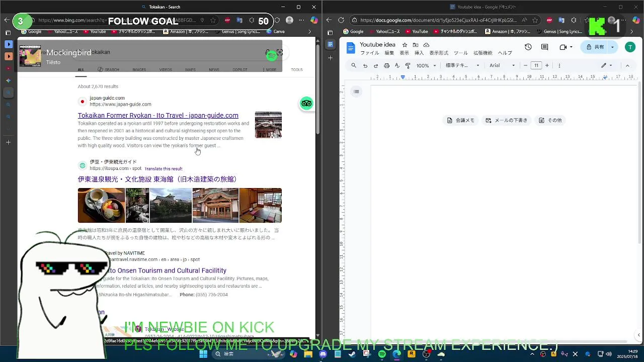The height and width of the screenshot is (362, 644).
Task: Open the 表示形式 menu
Action: point(439,53)
